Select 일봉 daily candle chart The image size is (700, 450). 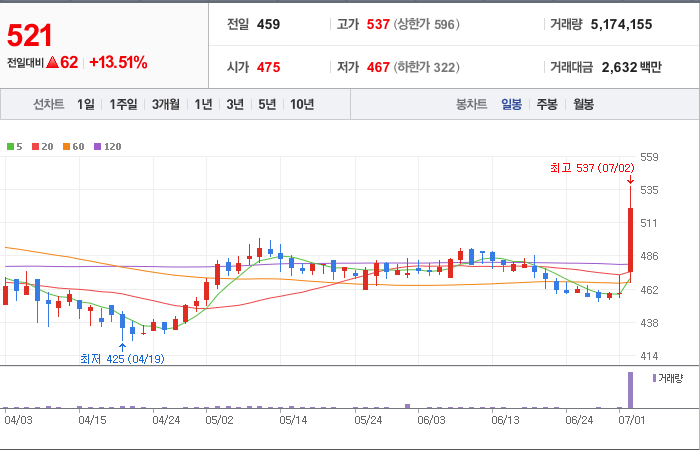511,104
